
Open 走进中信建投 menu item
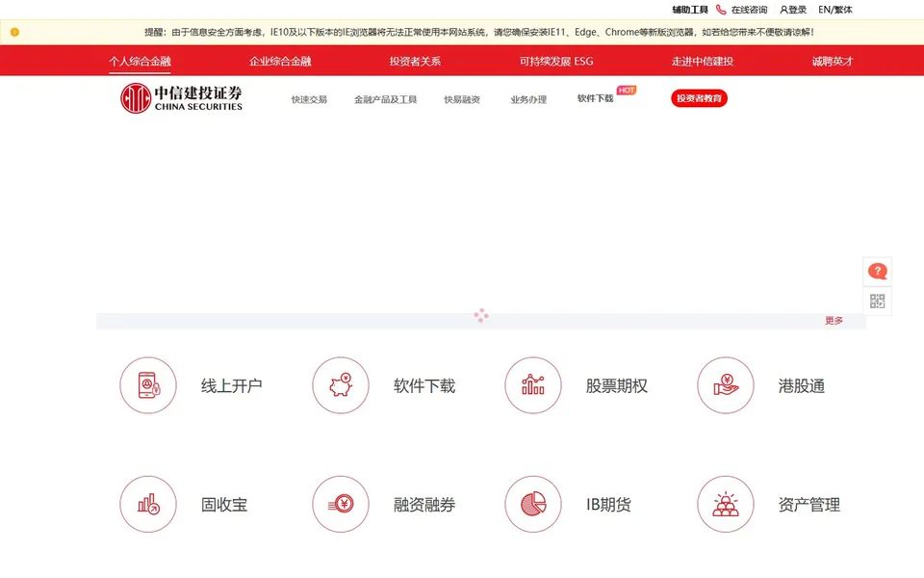click(703, 61)
